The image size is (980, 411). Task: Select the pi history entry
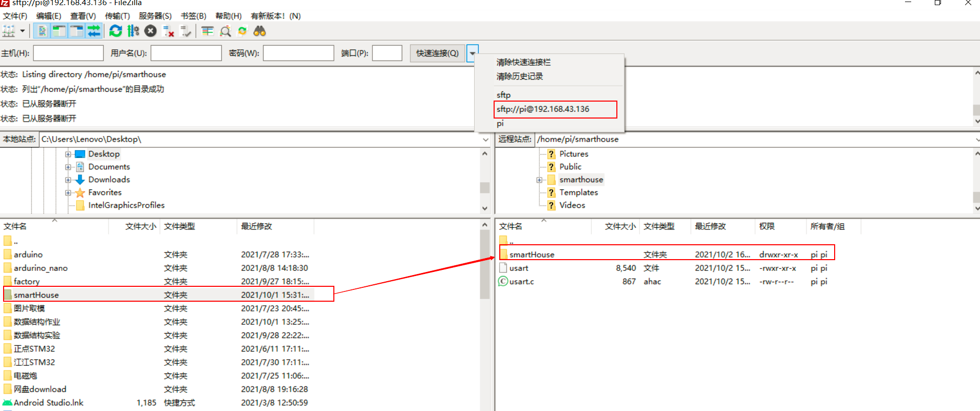coord(500,123)
